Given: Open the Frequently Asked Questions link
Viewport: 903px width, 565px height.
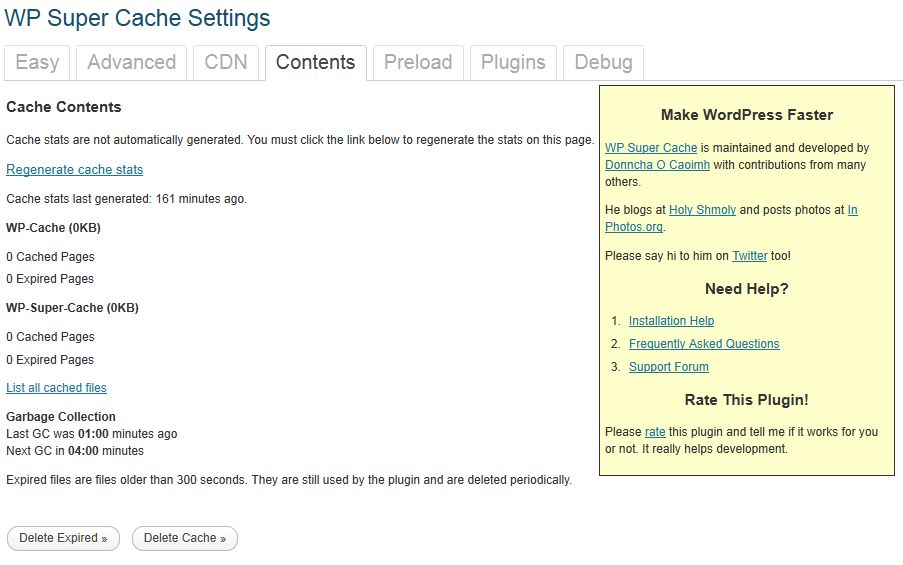Looking at the screenshot, I should tap(704, 344).
